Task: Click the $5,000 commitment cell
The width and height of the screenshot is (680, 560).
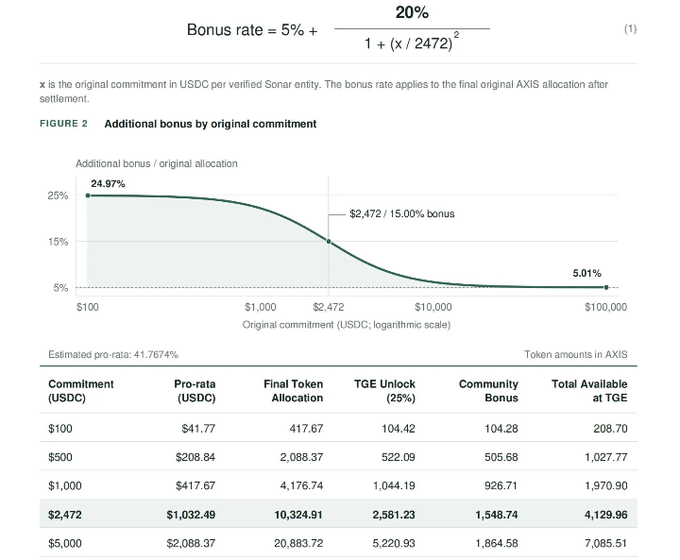Action: pos(65,544)
